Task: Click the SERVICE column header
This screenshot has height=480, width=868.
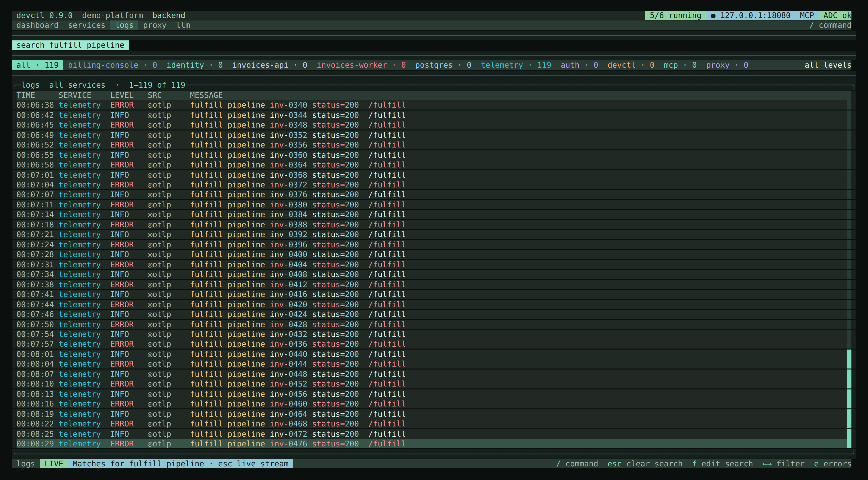Action: click(75, 95)
